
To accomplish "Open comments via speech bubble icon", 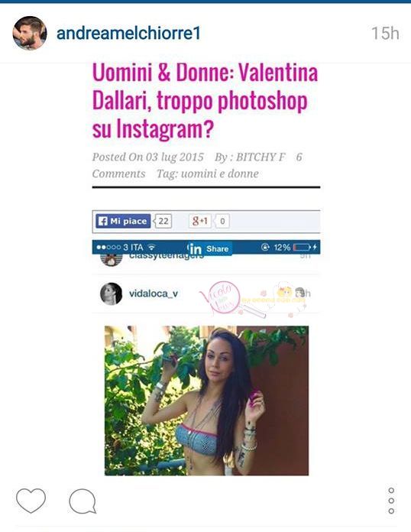I will point(83,501).
